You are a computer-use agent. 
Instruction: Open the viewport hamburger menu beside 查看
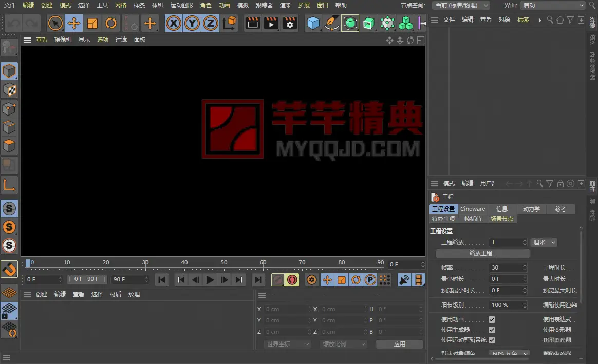click(27, 40)
